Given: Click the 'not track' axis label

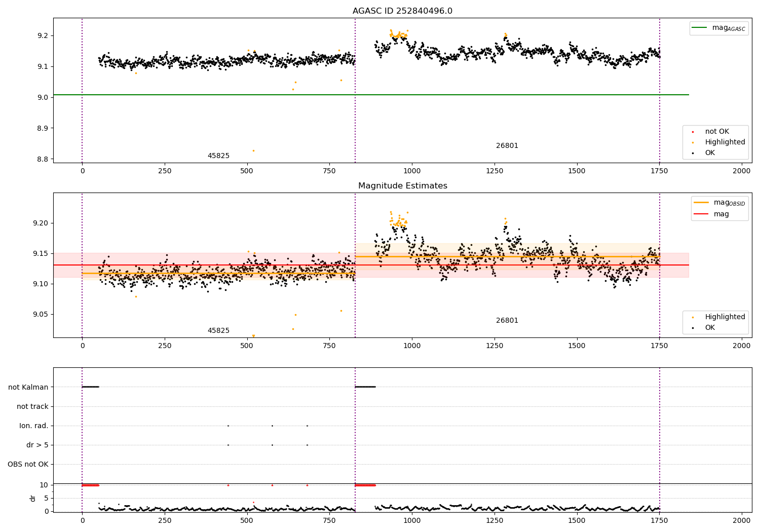Looking at the screenshot, I should 32,407.
